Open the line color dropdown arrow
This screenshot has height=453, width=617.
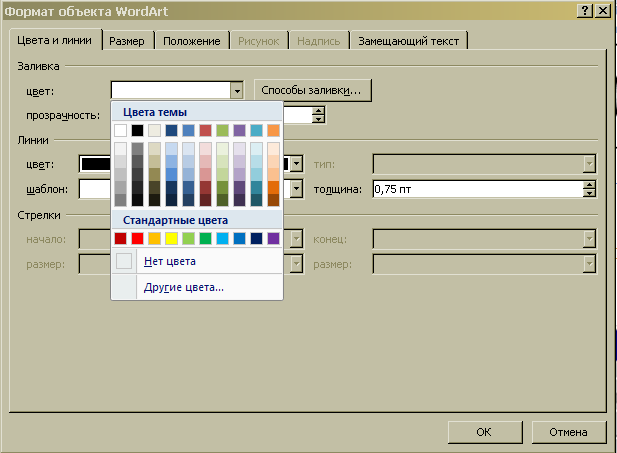click(x=297, y=164)
